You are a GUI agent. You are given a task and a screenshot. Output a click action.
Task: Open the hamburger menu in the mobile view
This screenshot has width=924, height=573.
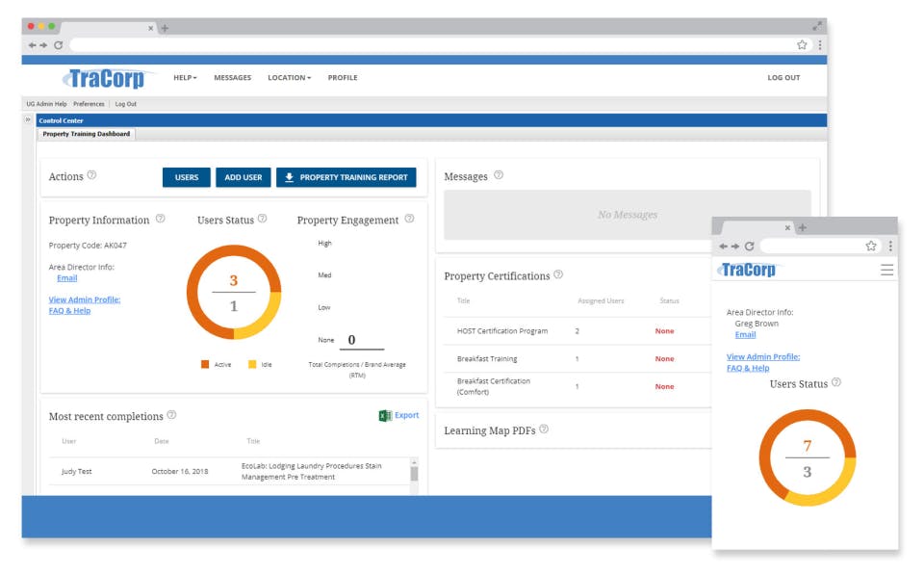pyautogui.click(x=886, y=271)
